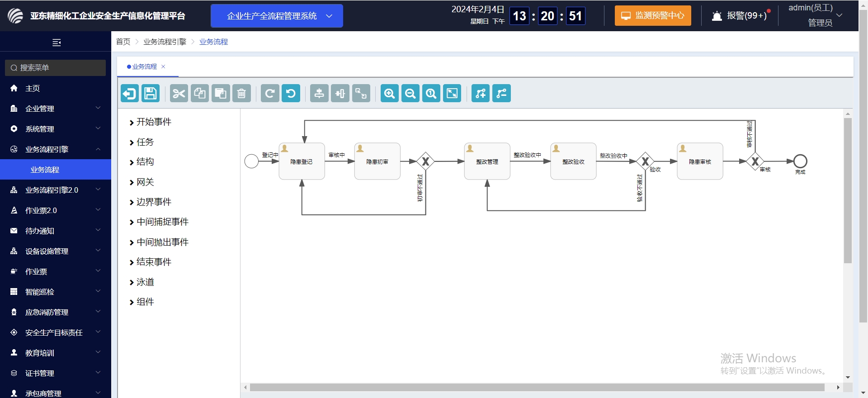Expand the 中间捕捉事件 palette group
The width and height of the screenshot is (868, 398).
pyautogui.click(x=159, y=222)
